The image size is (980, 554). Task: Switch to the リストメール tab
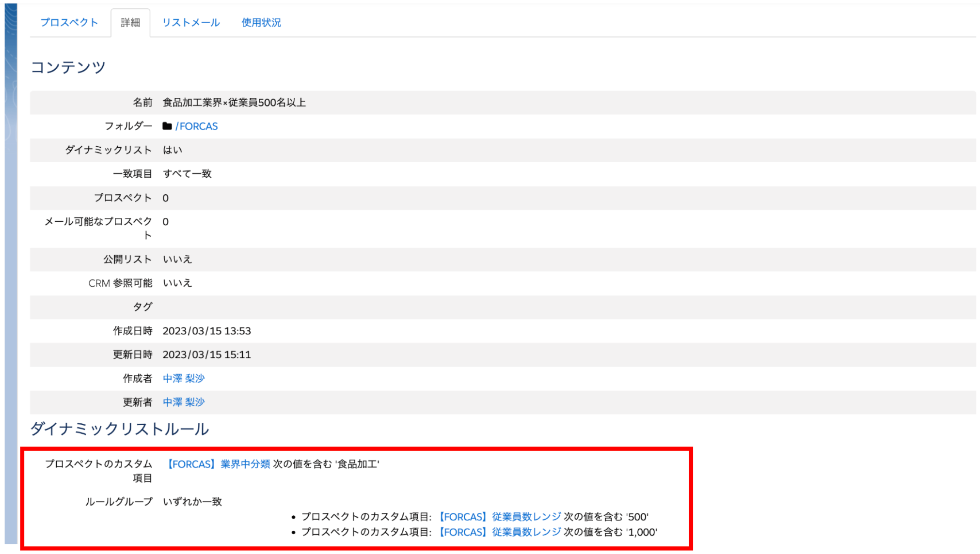pos(190,23)
